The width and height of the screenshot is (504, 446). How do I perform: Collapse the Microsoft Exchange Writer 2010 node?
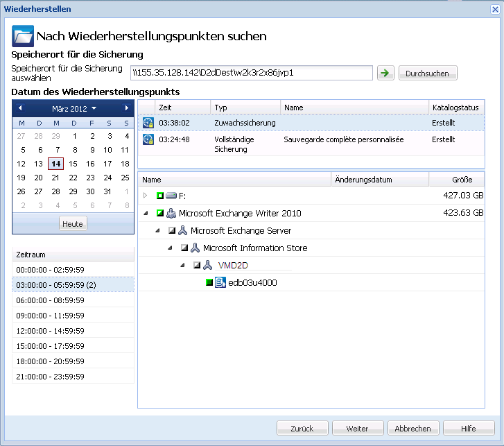pos(146,214)
